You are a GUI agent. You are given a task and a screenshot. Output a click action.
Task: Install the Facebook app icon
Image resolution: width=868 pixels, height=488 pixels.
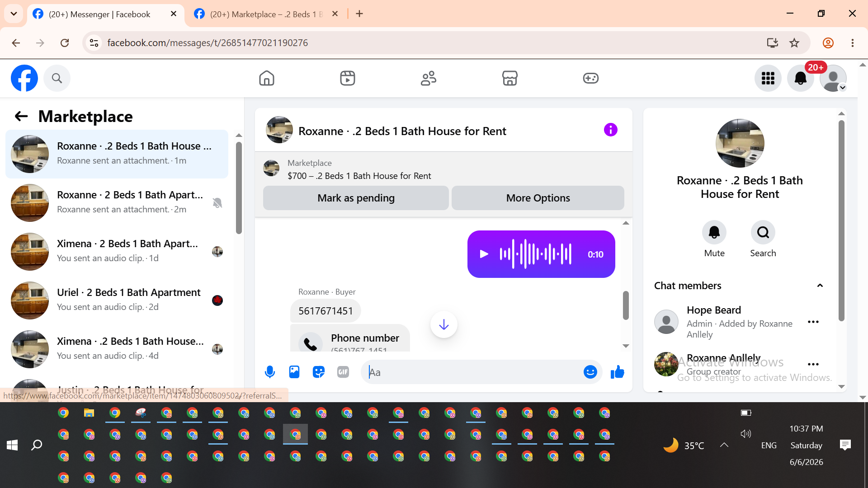pyautogui.click(x=773, y=43)
